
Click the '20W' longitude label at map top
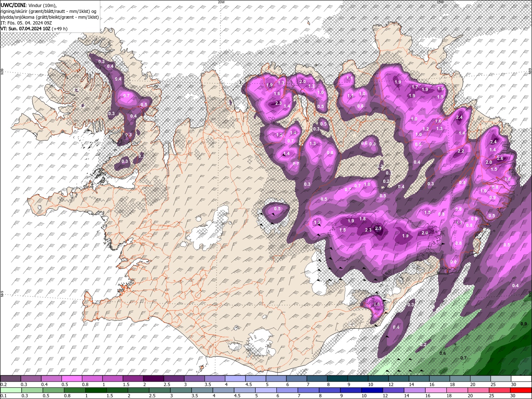coord(221,2)
